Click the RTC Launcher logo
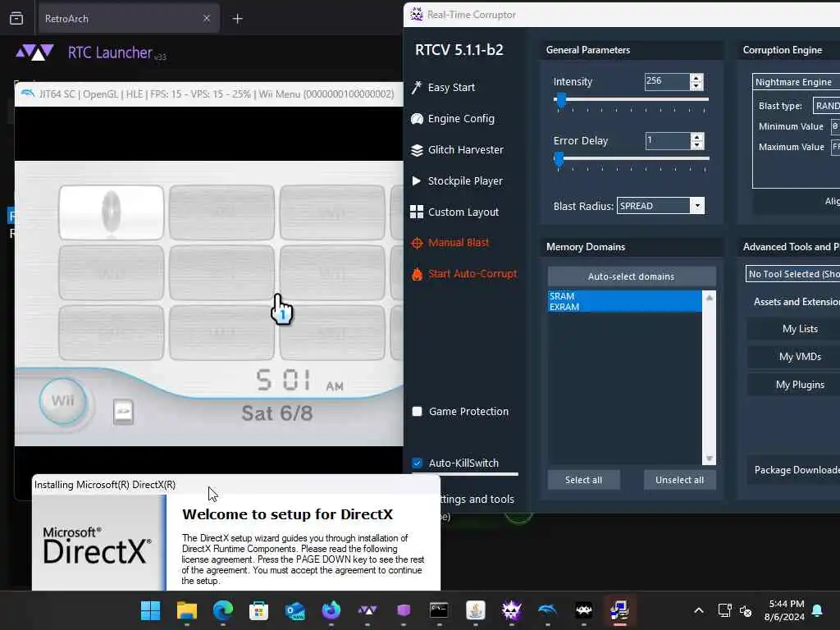The image size is (840, 630). coord(34,52)
